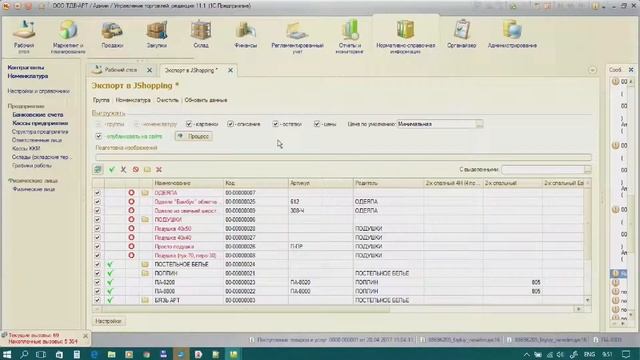Open the Финансы section
Screen dimensions: 640x360
(x=245, y=35)
